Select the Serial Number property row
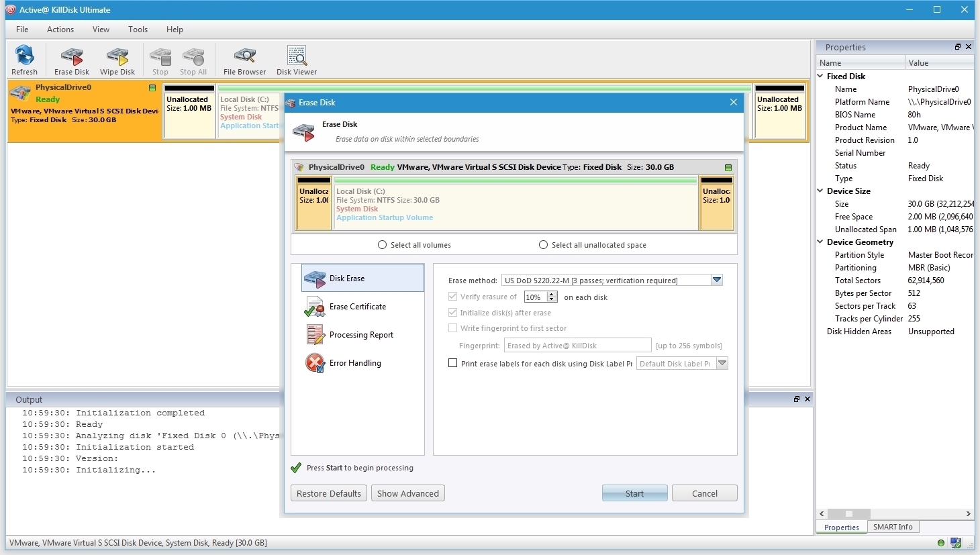 tap(895, 153)
